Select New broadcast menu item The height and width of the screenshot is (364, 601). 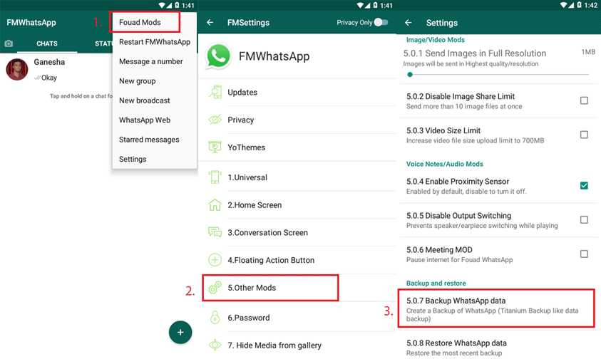[155, 100]
